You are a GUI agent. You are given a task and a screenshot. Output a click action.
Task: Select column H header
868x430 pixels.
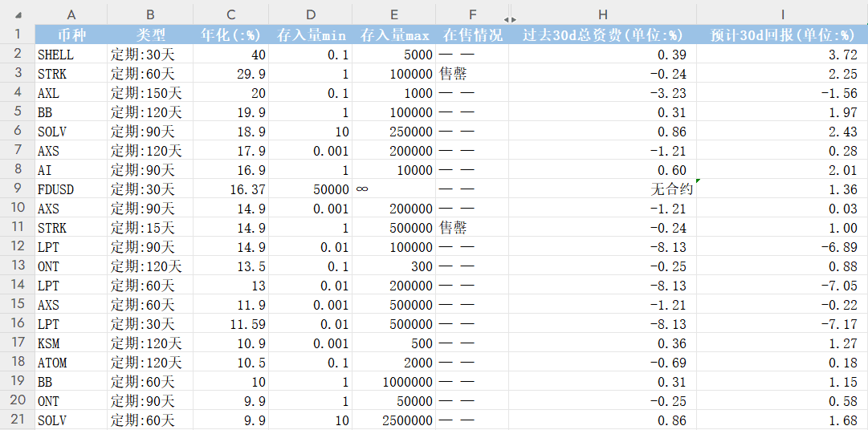tap(603, 15)
